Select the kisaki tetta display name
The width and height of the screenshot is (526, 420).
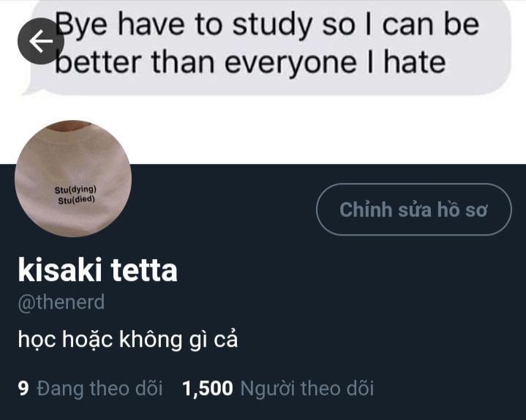pos(97,271)
